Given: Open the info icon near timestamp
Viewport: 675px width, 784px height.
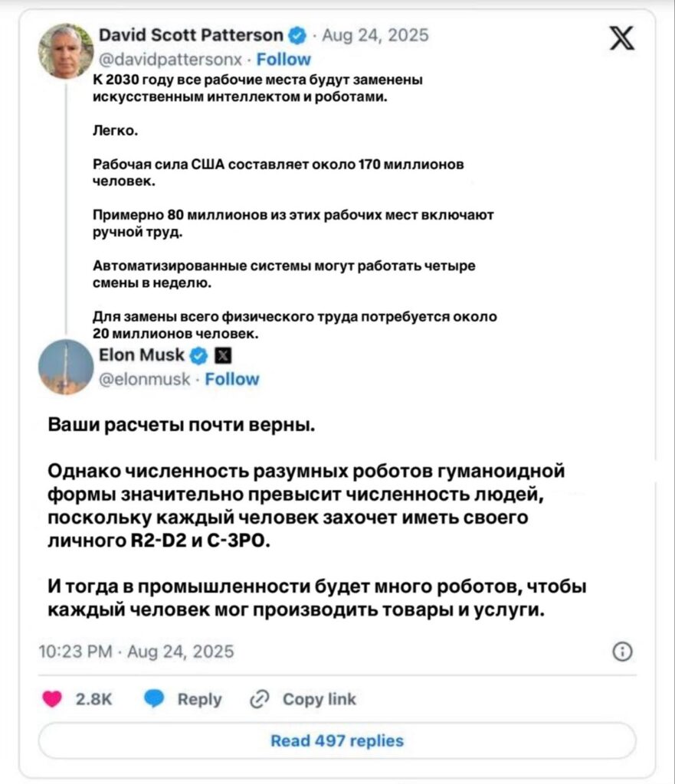Looking at the screenshot, I should [x=622, y=652].
